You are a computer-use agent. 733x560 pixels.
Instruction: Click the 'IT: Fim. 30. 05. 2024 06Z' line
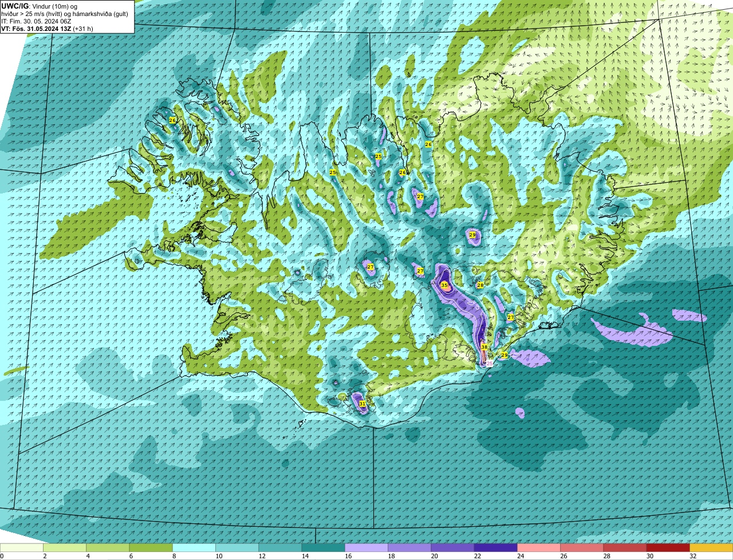(36, 21)
